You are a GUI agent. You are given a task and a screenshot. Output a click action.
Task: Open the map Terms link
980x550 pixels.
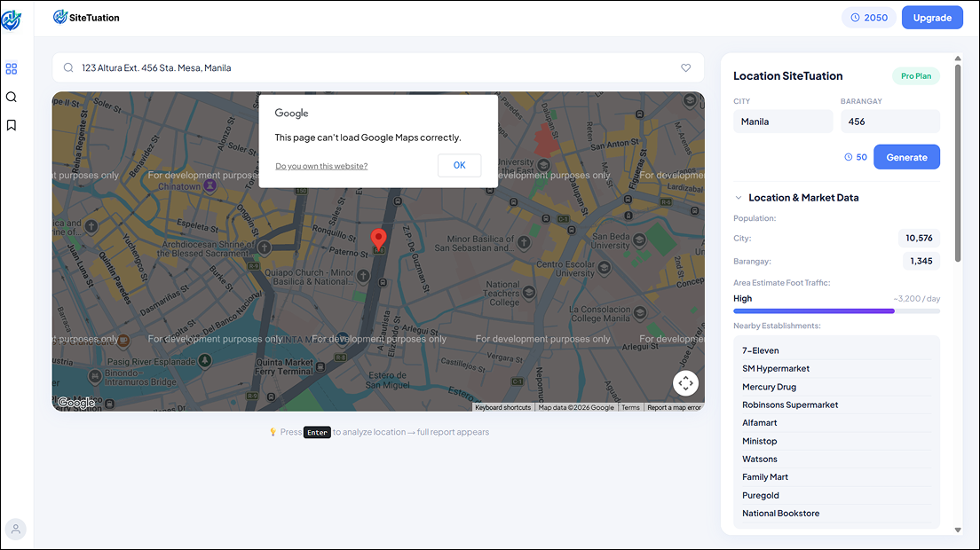coord(630,408)
